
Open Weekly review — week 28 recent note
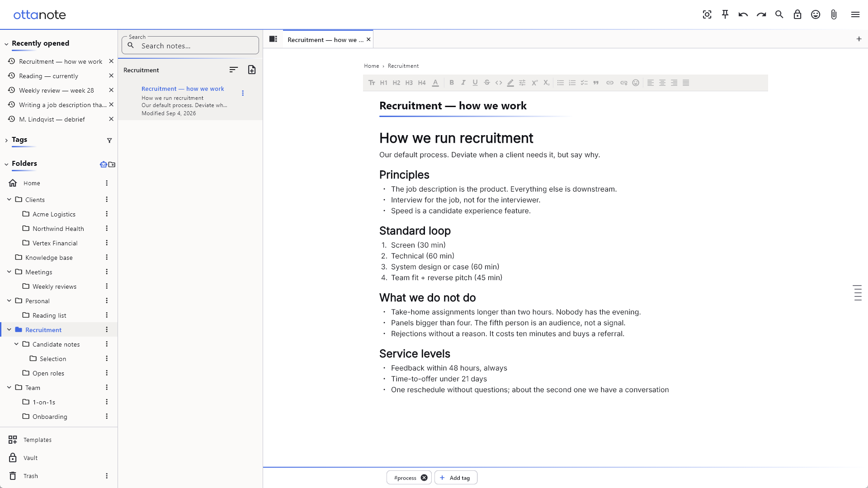[57, 90]
